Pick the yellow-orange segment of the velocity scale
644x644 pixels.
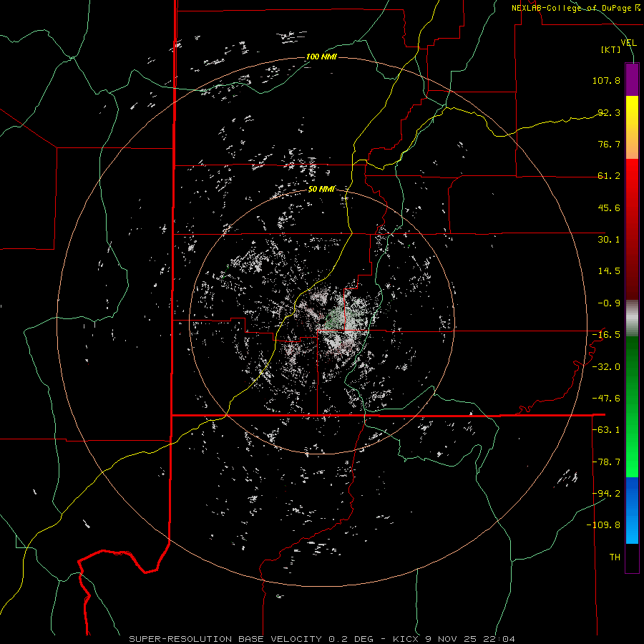click(x=632, y=127)
